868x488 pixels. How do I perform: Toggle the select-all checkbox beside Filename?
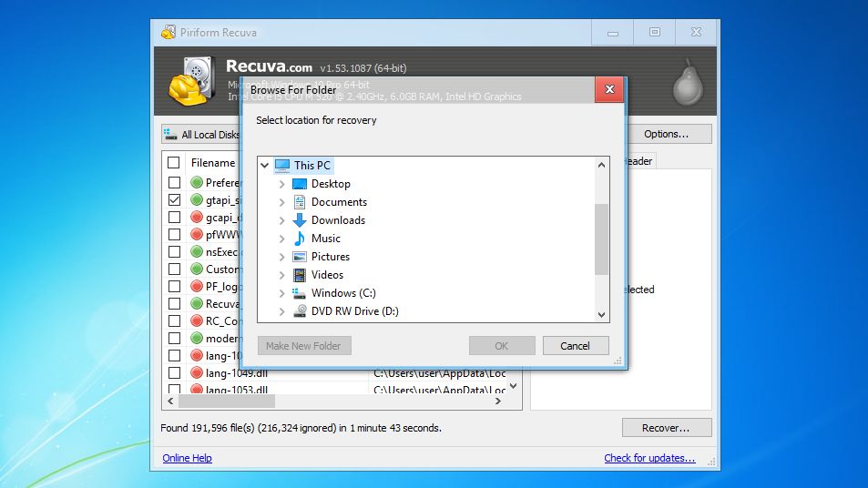(x=174, y=163)
